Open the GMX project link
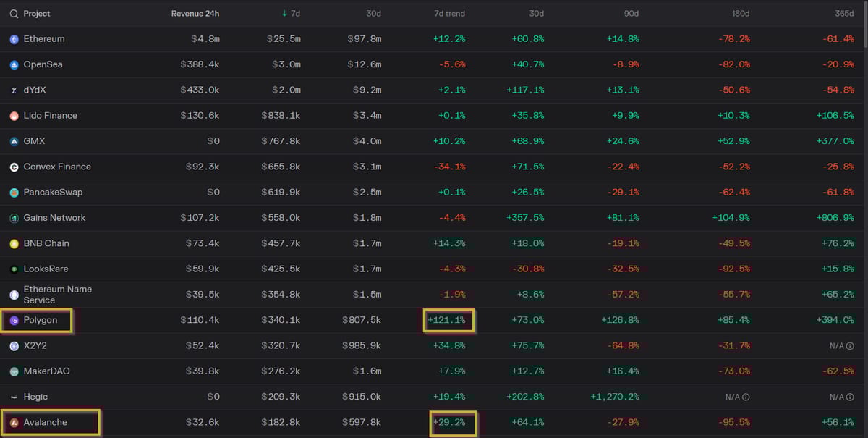This screenshot has width=868, height=438. coord(34,141)
